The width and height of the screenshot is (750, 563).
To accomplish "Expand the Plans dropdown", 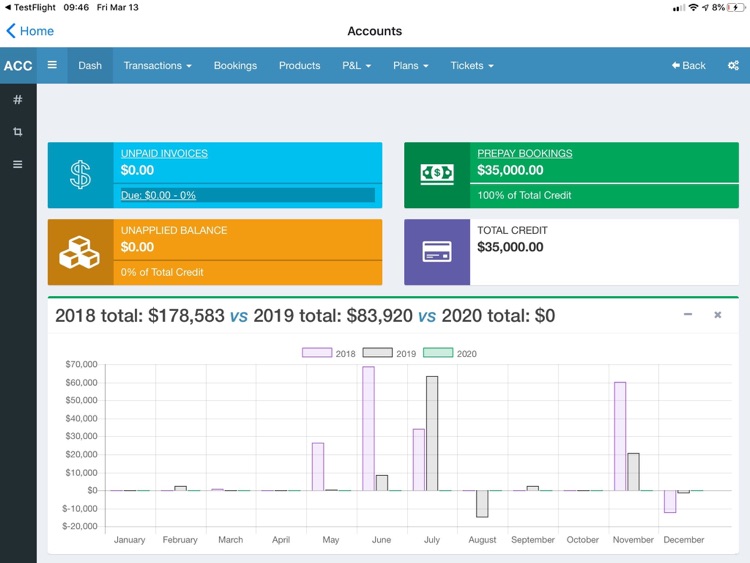I will 410,66.
